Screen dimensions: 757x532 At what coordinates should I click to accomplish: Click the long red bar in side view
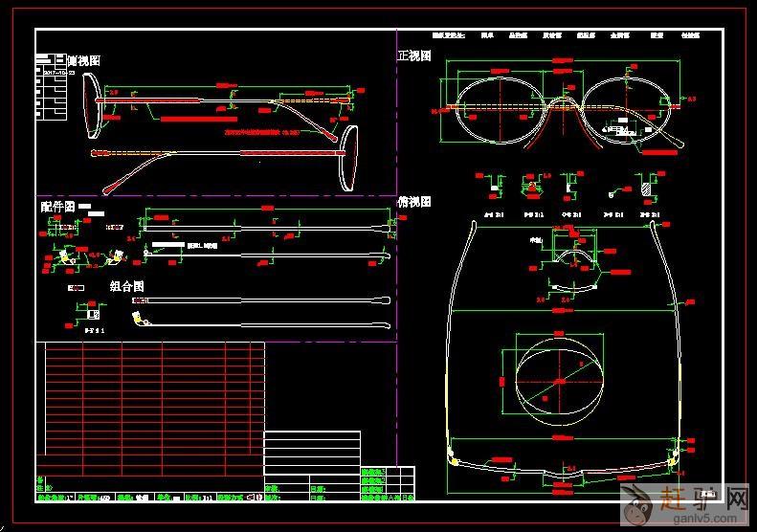pos(202,120)
